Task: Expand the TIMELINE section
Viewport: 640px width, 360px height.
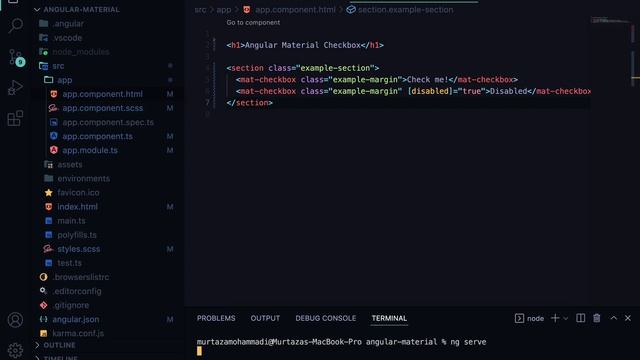Action: click(37, 358)
